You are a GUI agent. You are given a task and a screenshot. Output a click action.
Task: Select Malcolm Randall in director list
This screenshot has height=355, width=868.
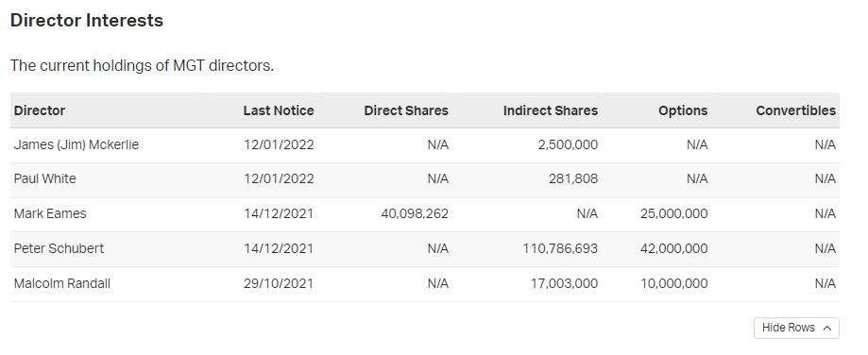[62, 283]
